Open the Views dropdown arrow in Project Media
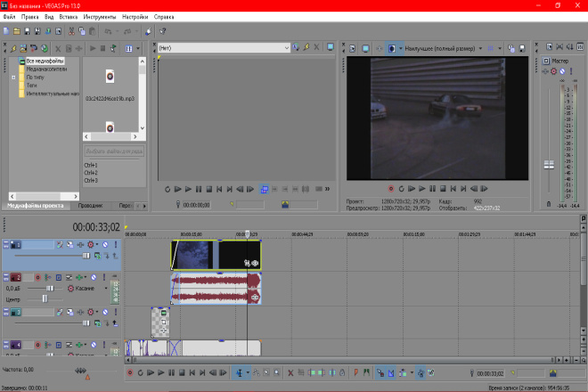588x392 pixels. pyautogui.click(x=138, y=48)
